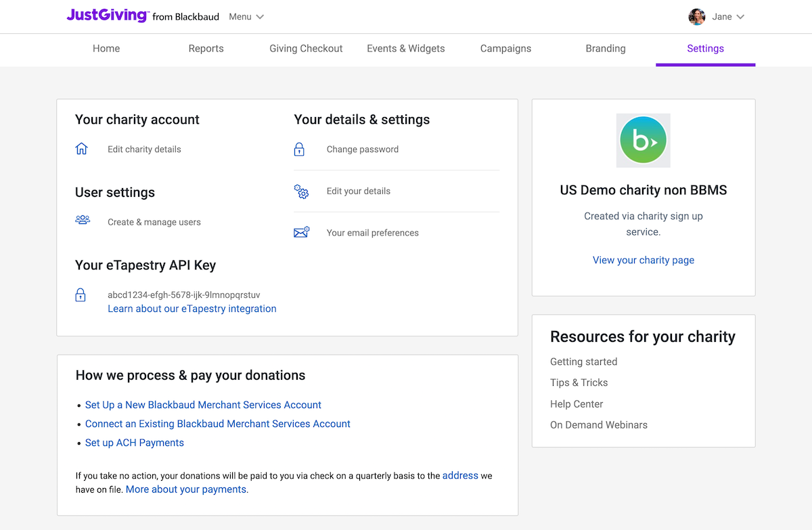This screenshot has width=812, height=530.
Task: Click the users group icon
Action: (x=83, y=220)
